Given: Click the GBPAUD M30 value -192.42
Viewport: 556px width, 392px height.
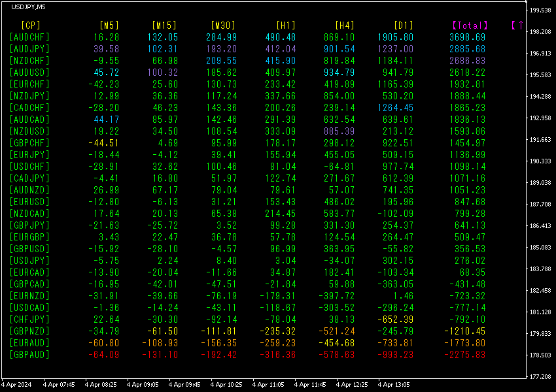Looking at the screenshot, I should pos(218,355).
